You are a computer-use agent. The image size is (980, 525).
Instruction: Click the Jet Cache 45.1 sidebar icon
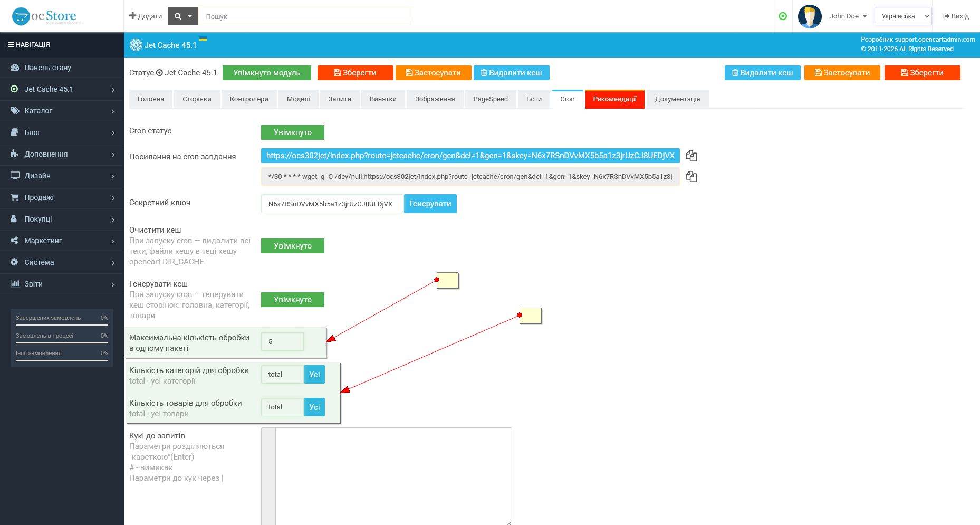[x=14, y=89]
